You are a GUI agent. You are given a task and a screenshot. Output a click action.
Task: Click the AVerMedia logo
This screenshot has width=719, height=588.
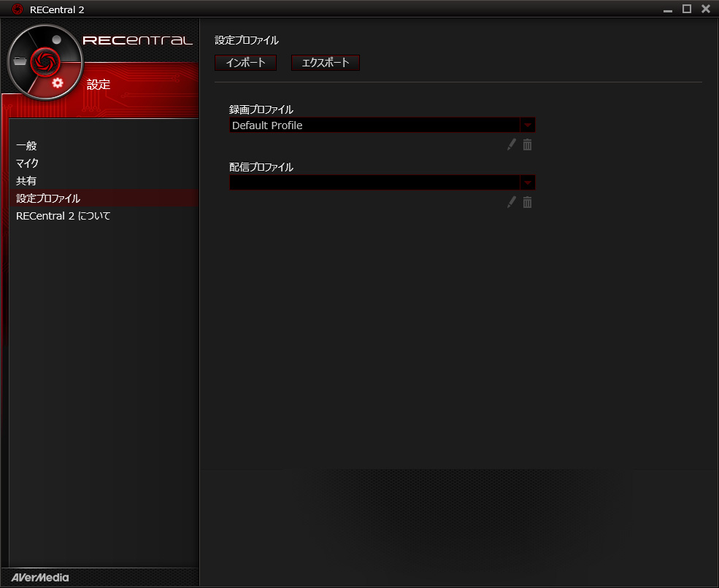40,578
